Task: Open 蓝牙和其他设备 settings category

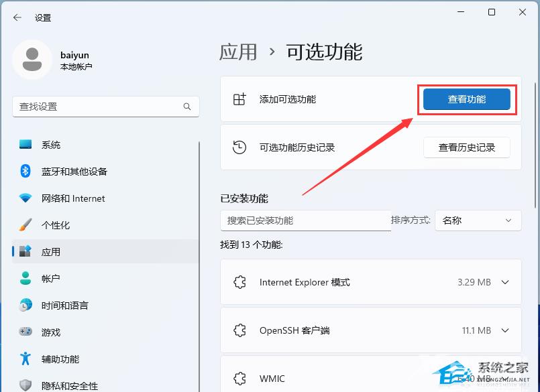Action: point(105,171)
